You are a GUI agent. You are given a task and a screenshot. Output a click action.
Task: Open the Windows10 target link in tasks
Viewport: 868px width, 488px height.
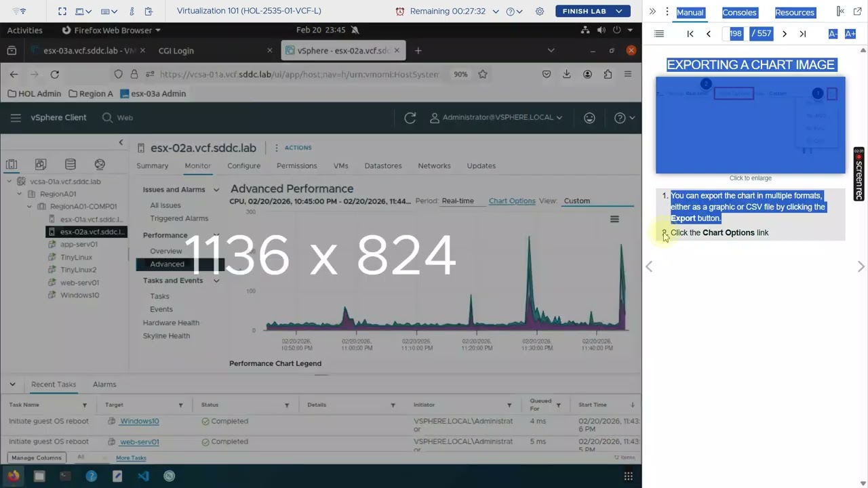pos(139,422)
